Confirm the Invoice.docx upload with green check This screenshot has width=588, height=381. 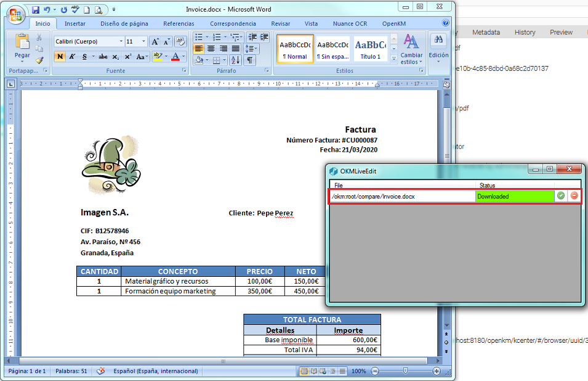(x=561, y=195)
